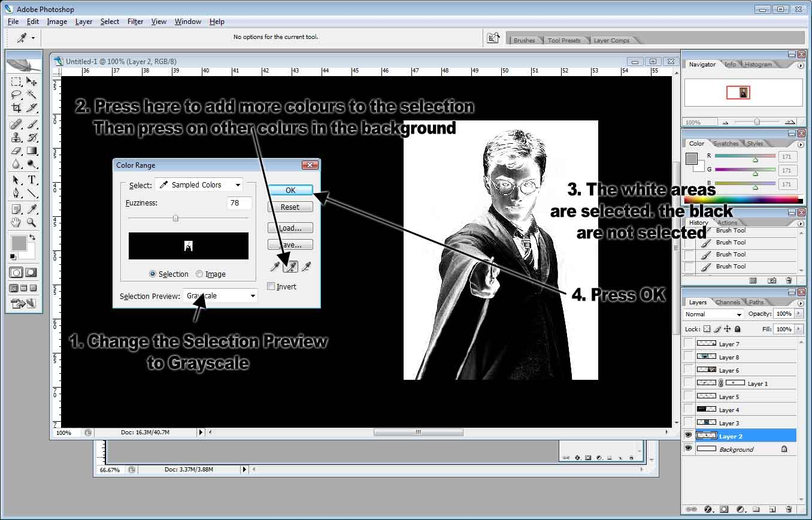Select the Line shape tool
The image size is (812, 520).
tap(32, 193)
